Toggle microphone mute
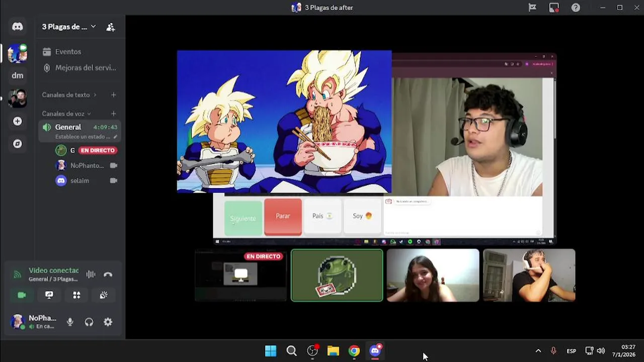 [x=70, y=322]
